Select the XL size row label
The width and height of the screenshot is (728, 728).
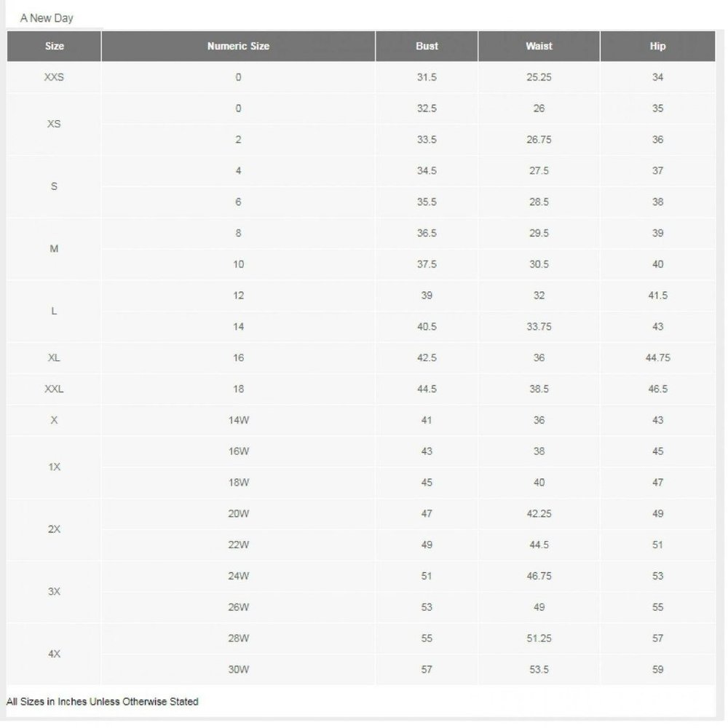[54, 358]
